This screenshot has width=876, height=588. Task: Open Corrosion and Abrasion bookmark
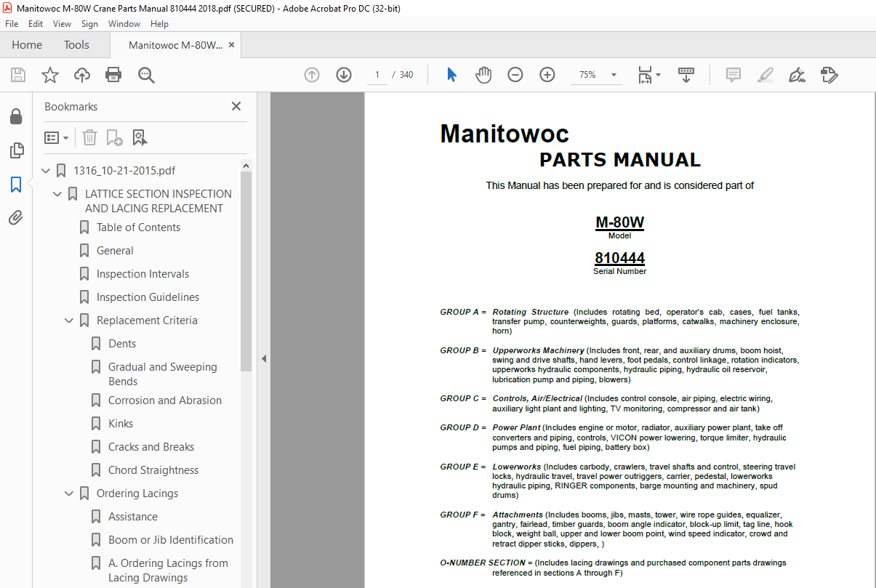165,400
